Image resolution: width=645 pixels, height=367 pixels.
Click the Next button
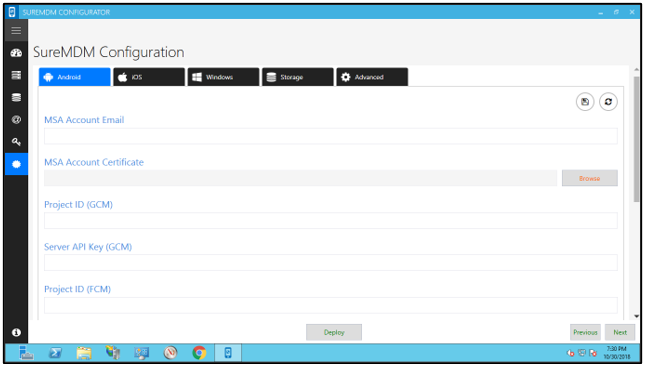[x=619, y=332]
